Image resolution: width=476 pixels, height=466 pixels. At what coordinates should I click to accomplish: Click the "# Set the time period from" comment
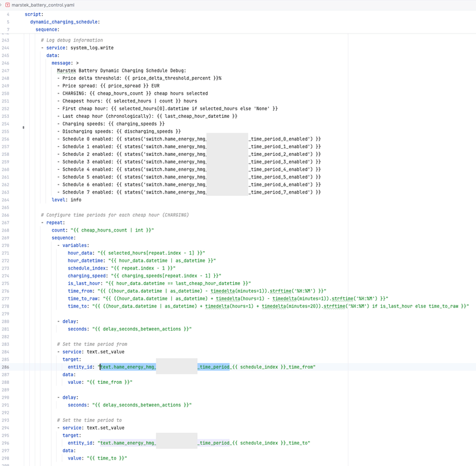[x=92, y=344]
